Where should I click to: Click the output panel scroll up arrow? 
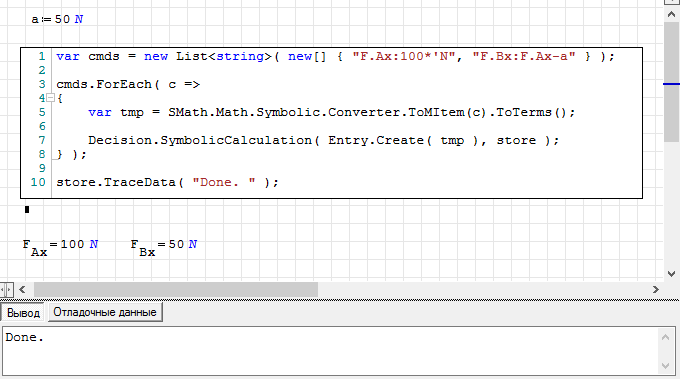(x=666, y=337)
